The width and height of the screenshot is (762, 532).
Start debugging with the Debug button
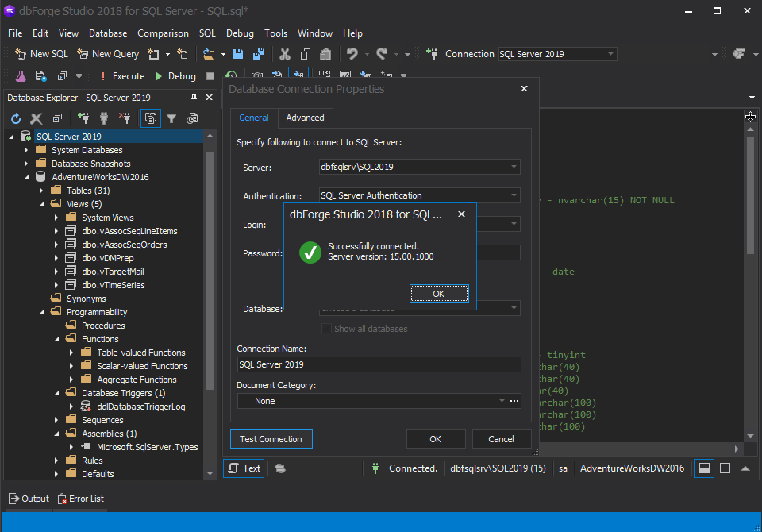point(175,76)
